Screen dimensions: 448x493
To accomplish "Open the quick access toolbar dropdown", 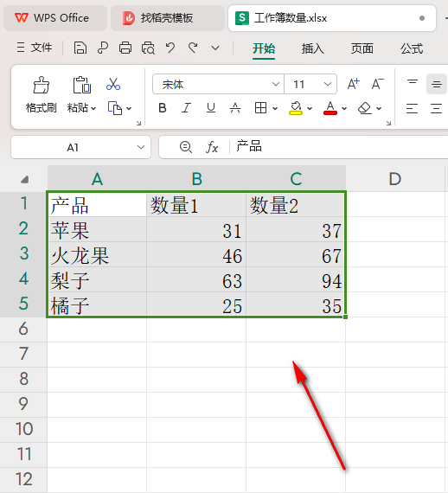I will click(x=215, y=48).
